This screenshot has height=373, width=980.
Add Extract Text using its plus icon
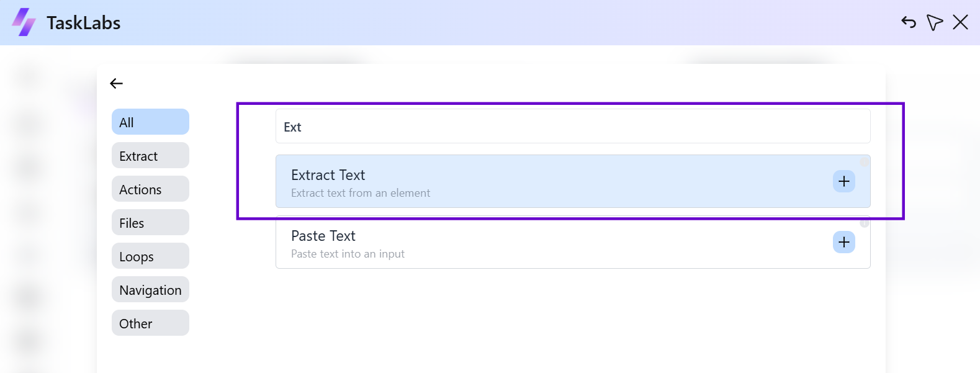(843, 181)
